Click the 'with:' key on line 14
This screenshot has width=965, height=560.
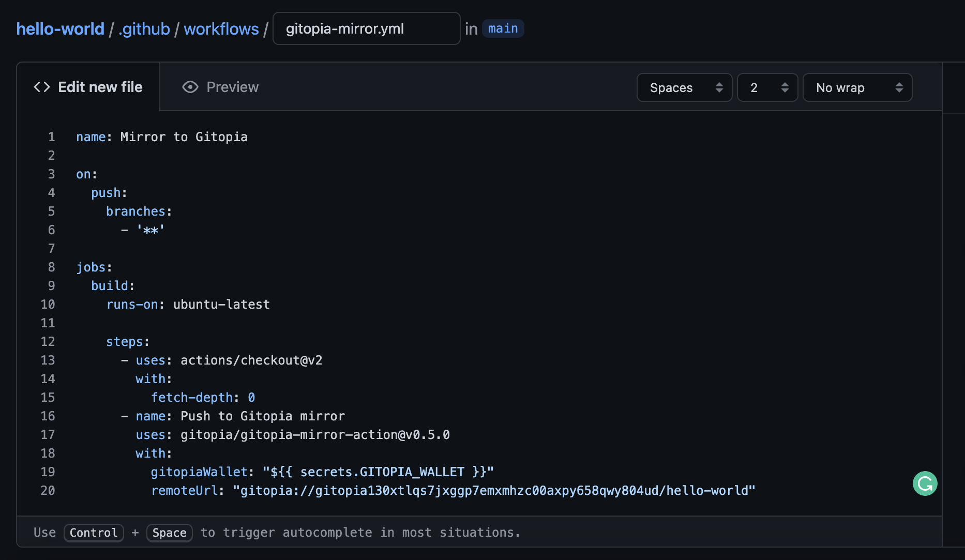154,379
